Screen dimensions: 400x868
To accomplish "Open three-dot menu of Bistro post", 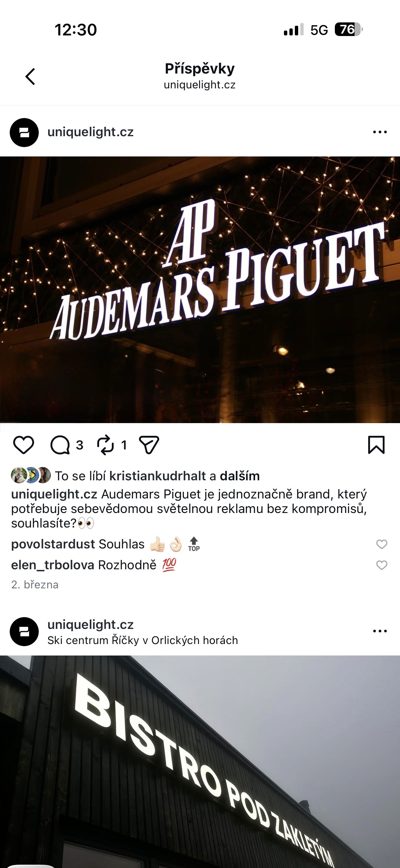I will click(380, 631).
